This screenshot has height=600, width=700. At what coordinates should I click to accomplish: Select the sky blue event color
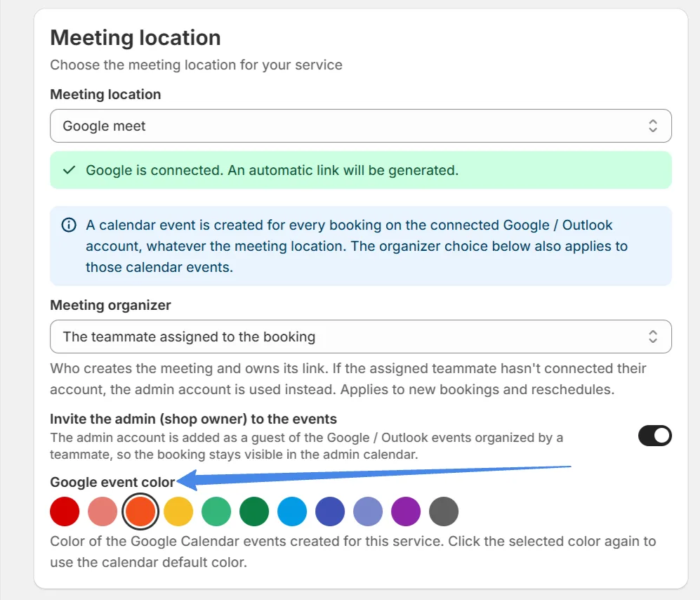(x=292, y=511)
